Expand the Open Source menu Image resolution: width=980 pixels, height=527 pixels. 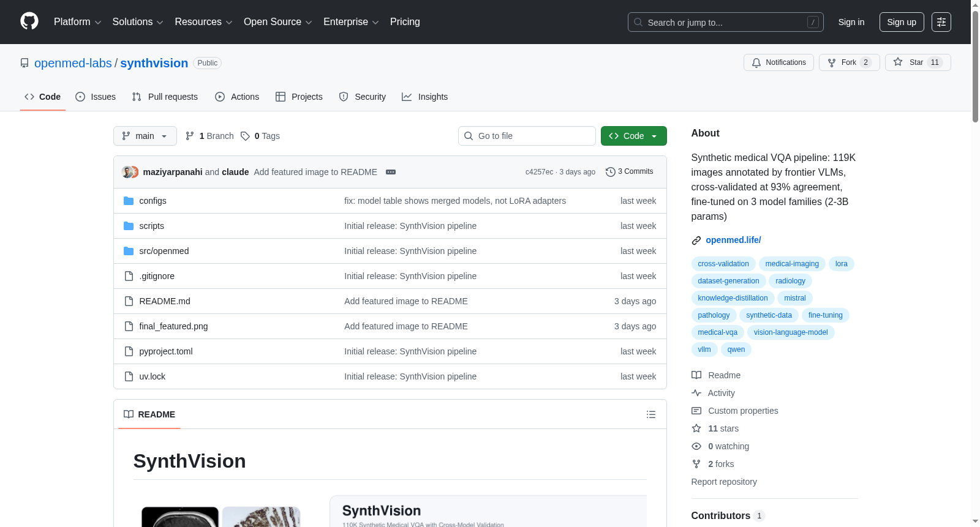278,22
